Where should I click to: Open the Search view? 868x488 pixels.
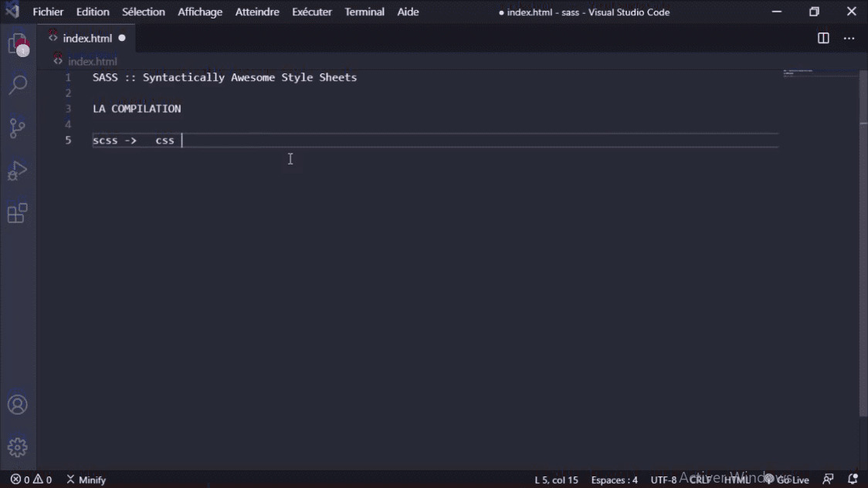coord(18,85)
